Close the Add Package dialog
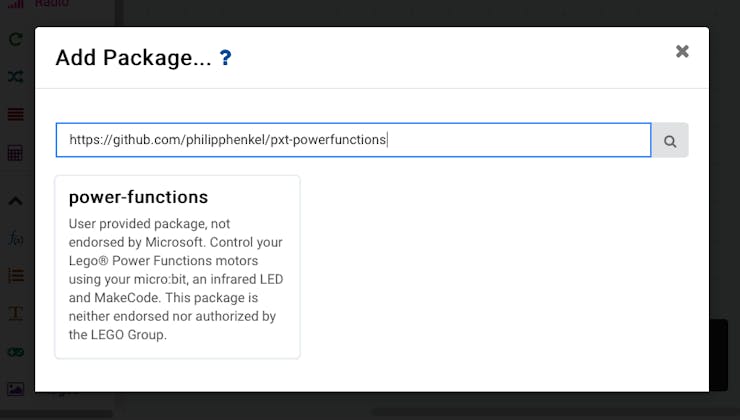The width and height of the screenshot is (740, 420). 682,51
